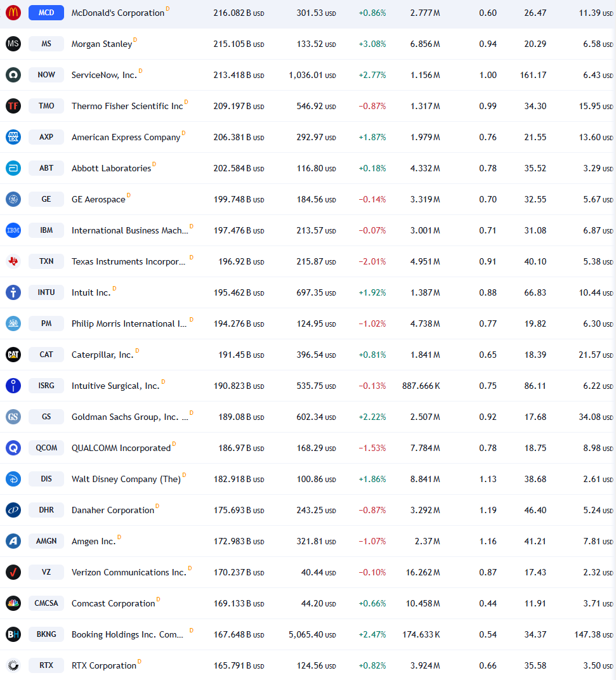Image resolution: width=616 pixels, height=680 pixels.
Task: Select the MCD ticker badge
Action: [46, 13]
